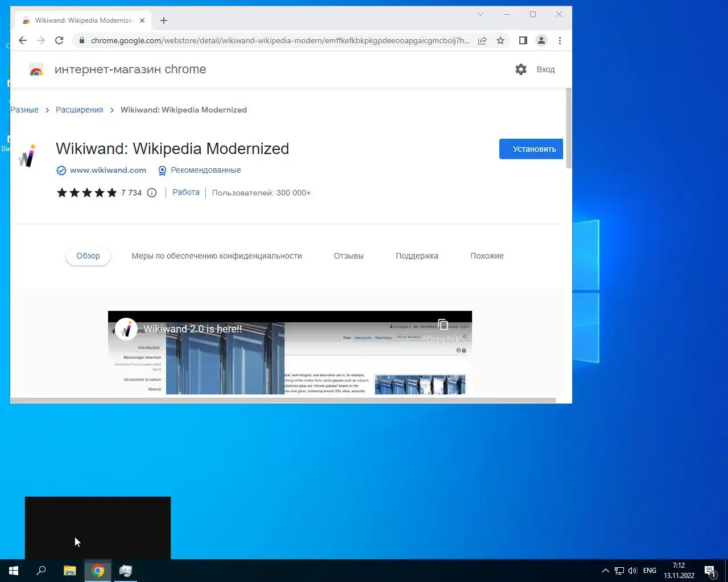Click the verified badge by wikiwand.com
The width and height of the screenshot is (728, 582).
pyautogui.click(x=61, y=171)
